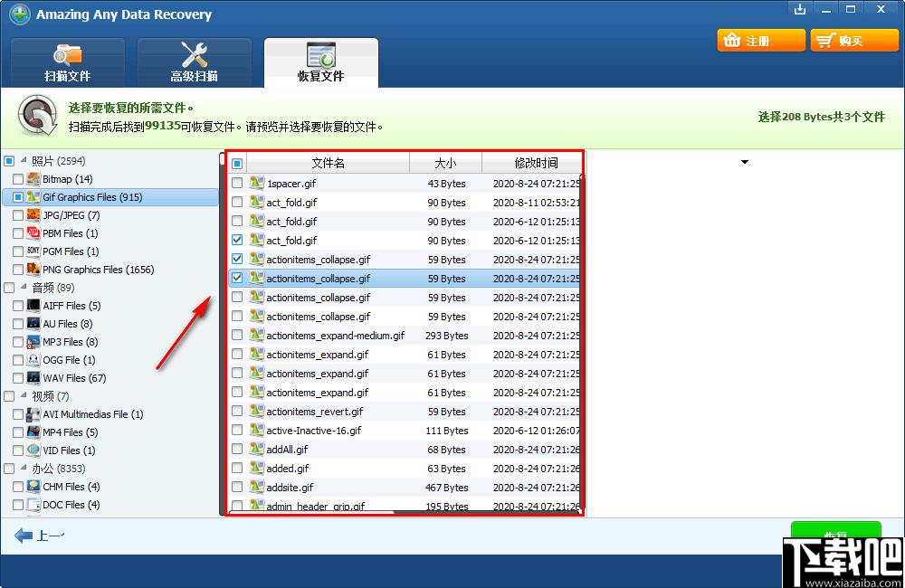Check the box for 1spacer.gif
905x588 pixels.
tap(237, 184)
